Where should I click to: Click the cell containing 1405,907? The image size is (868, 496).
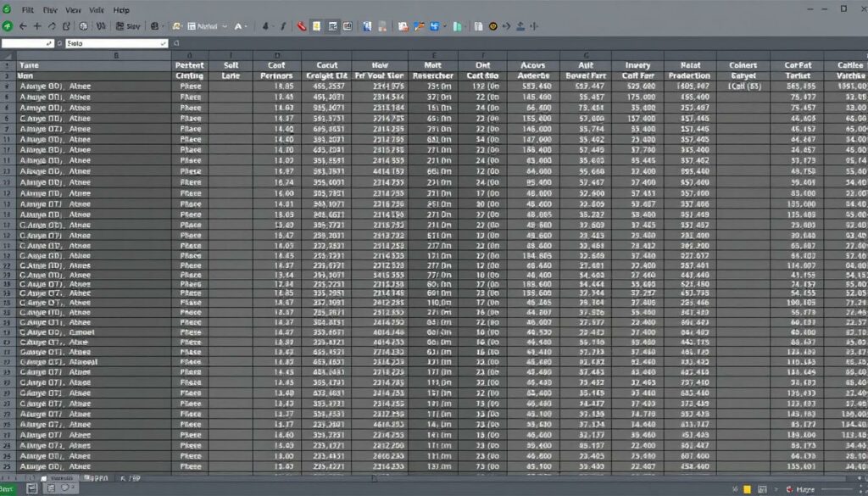[690, 86]
